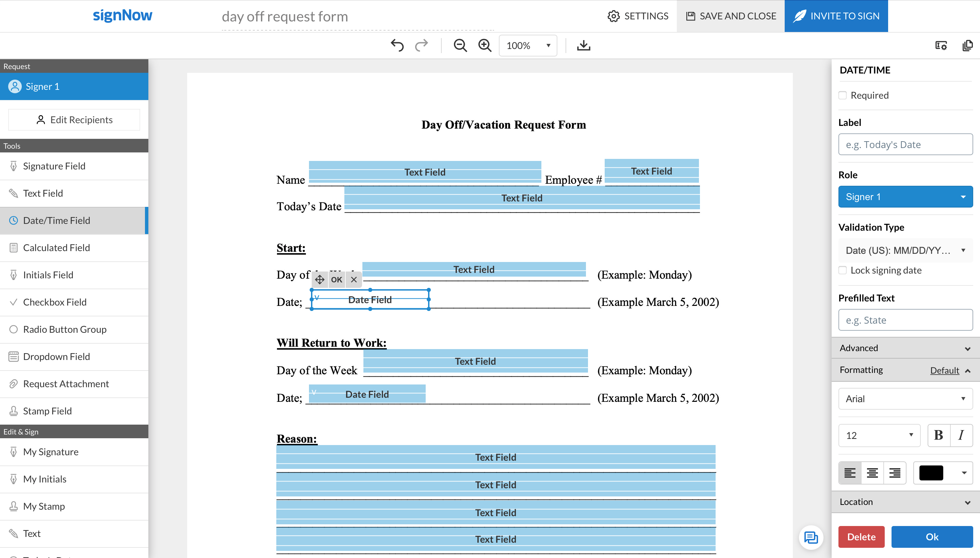Toggle italic formatting button
The height and width of the screenshot is (558, 980).
pos(961,436)
